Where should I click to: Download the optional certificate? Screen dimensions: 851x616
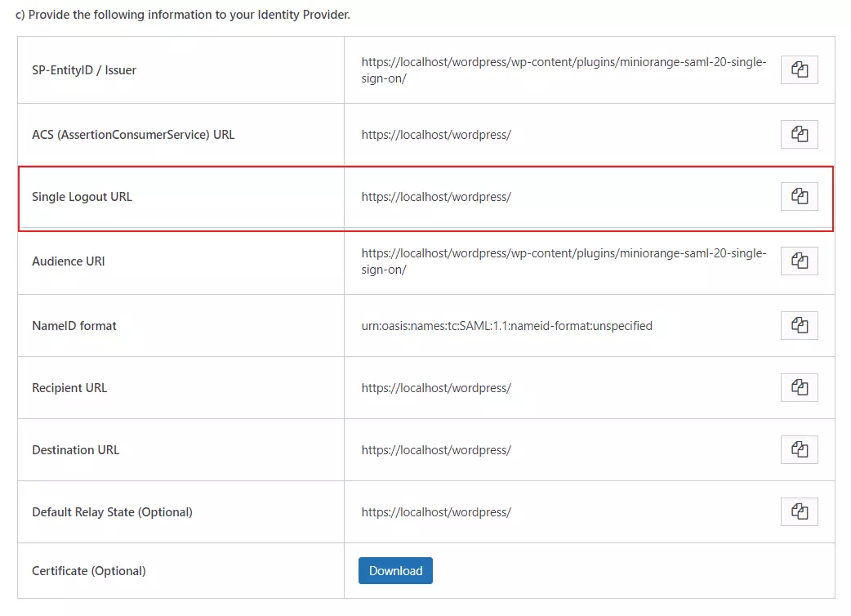395,570
